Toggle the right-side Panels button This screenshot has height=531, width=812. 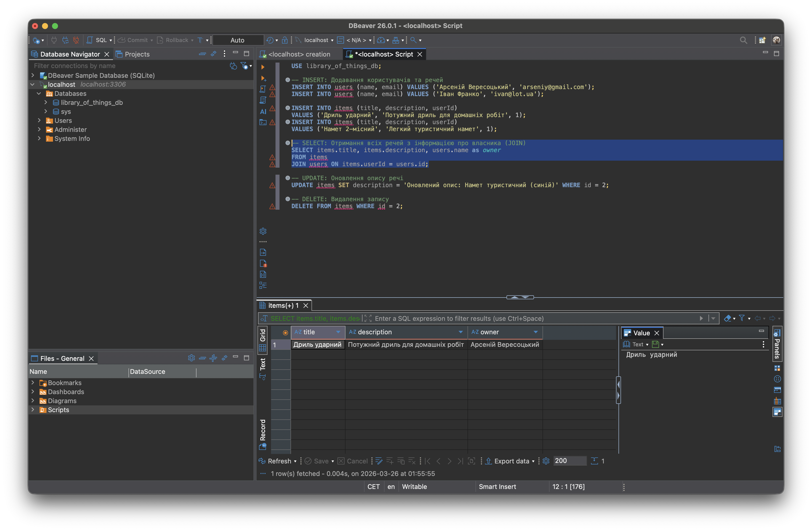(x=777, y=345)
